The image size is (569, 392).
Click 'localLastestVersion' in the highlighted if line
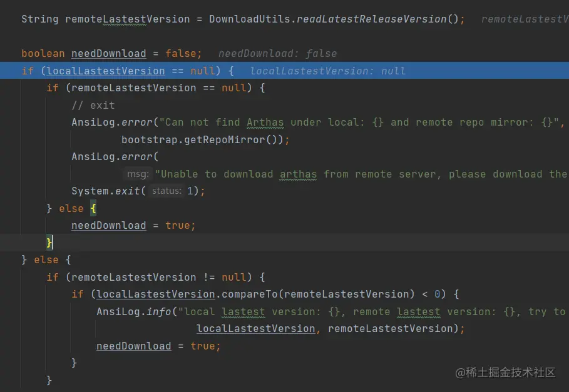(106, 71)
